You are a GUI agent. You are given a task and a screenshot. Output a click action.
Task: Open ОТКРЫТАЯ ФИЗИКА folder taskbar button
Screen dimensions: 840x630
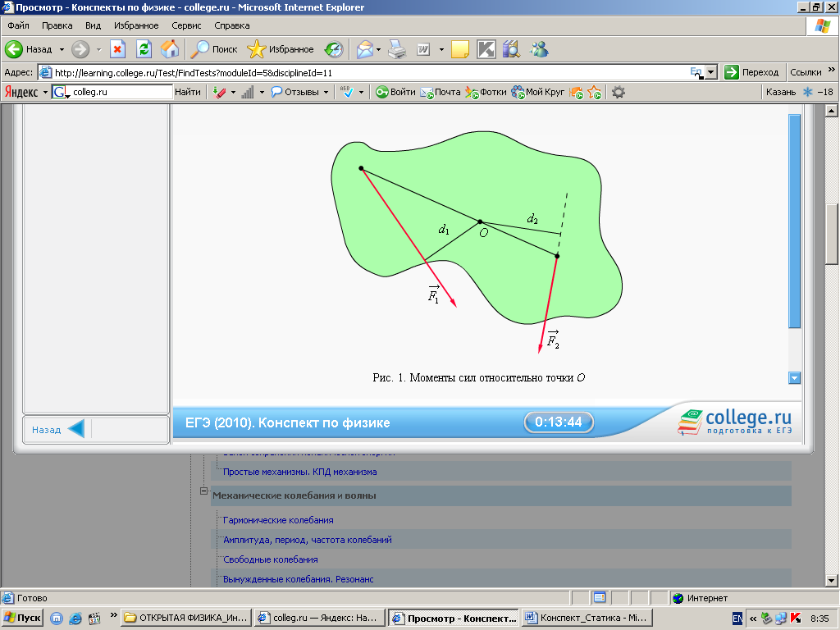[185, 618]
